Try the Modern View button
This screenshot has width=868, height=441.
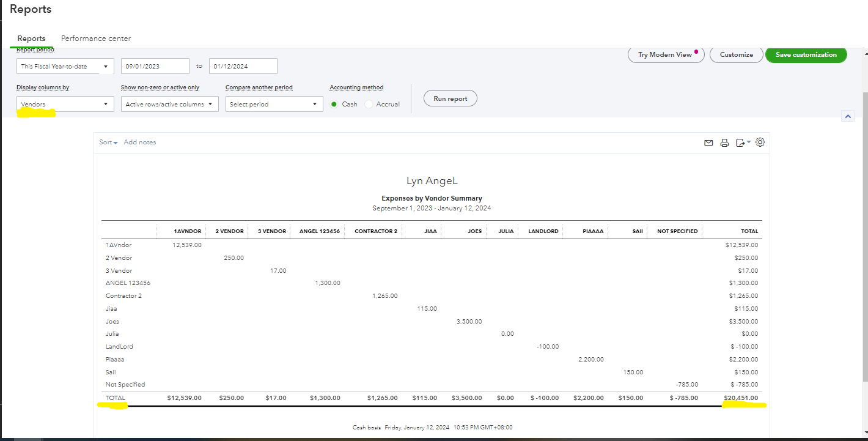click(x=666, y=54)
